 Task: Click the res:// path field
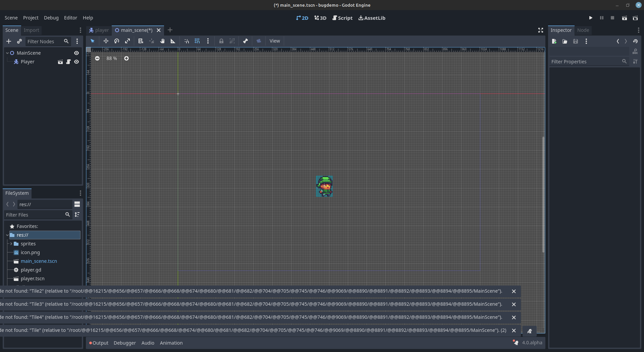point(45,204)
